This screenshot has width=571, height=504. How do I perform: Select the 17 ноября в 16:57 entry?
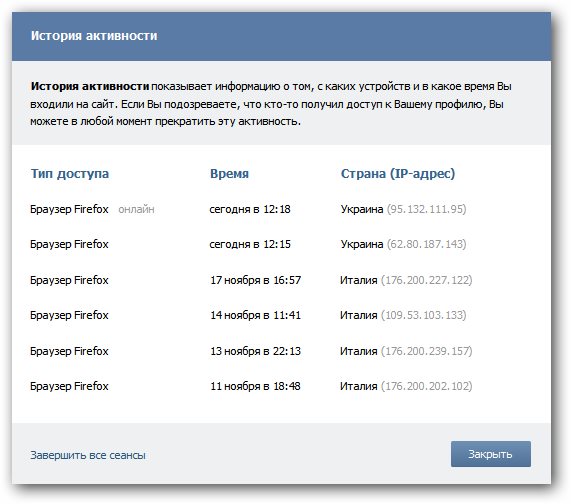click(256, 280)
